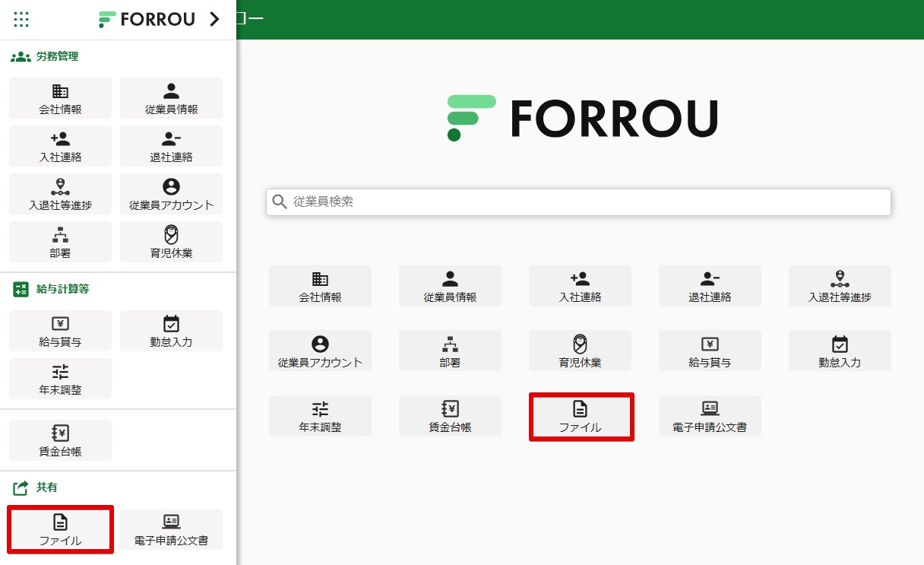Open 電子申請公文書 in the sidebar
The height and width of the screenshot is (565, 924).
[x=171, y=529]
